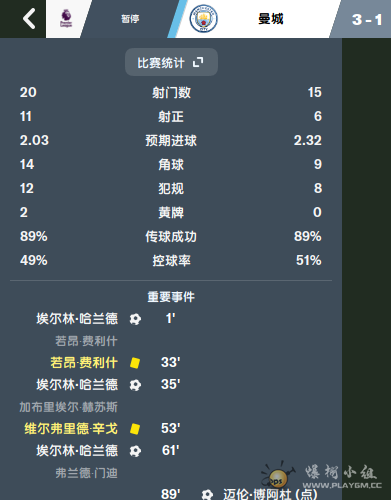
Task: Select the 53' yellow card icon
Action: tap(135, 429)
